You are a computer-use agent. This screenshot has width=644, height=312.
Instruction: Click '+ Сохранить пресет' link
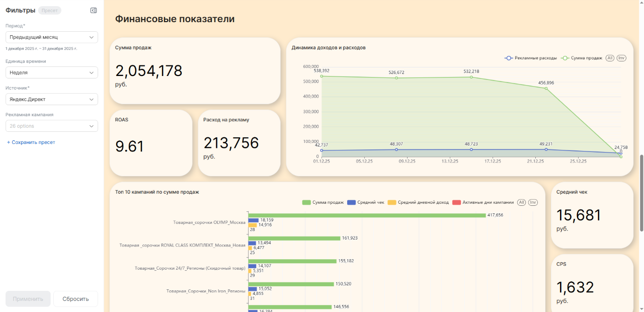(31, 142)
